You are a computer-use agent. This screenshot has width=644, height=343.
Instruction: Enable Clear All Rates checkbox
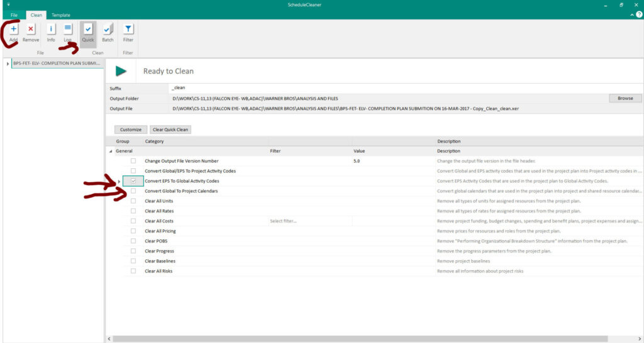[x=133, y=211]
